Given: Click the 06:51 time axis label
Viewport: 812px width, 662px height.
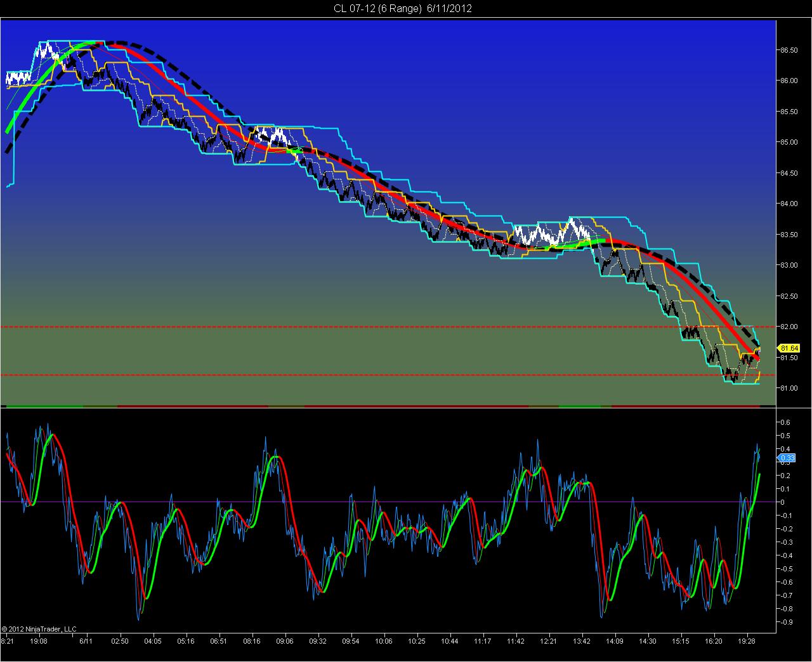Looking at the screenshot, I should pos(219,641).
